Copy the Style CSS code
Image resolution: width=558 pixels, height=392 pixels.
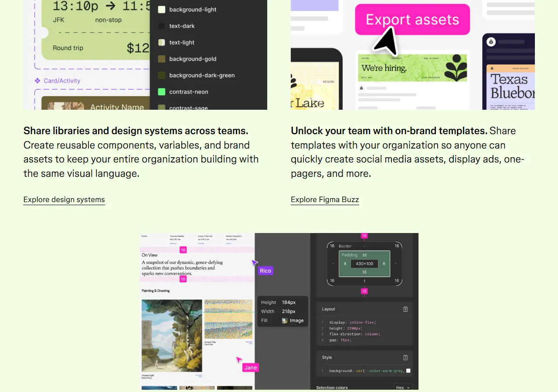click(405, 357)
